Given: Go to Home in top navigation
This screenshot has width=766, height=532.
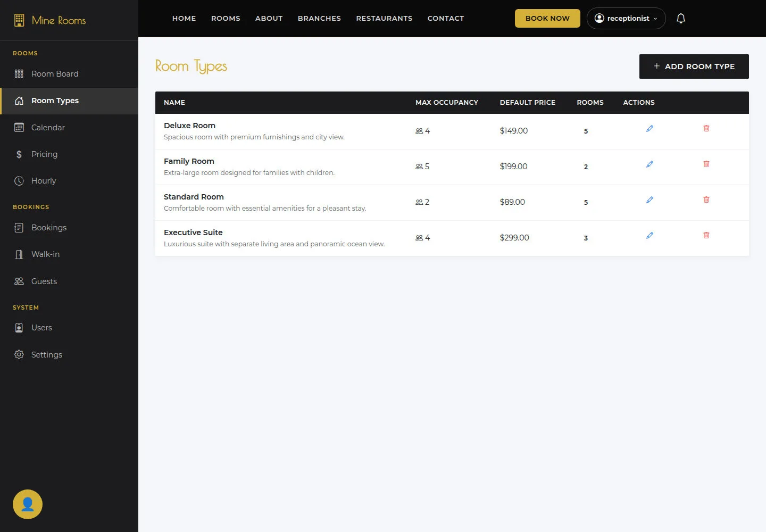Looking at the screenshot, I should (184, 19).
